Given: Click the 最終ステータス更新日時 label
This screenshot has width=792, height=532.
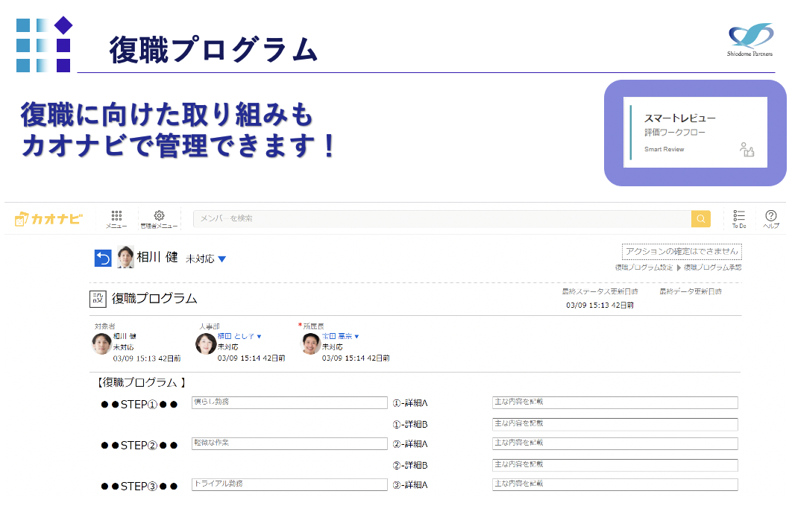Looking at the screenshot, I should click(600, 292).
